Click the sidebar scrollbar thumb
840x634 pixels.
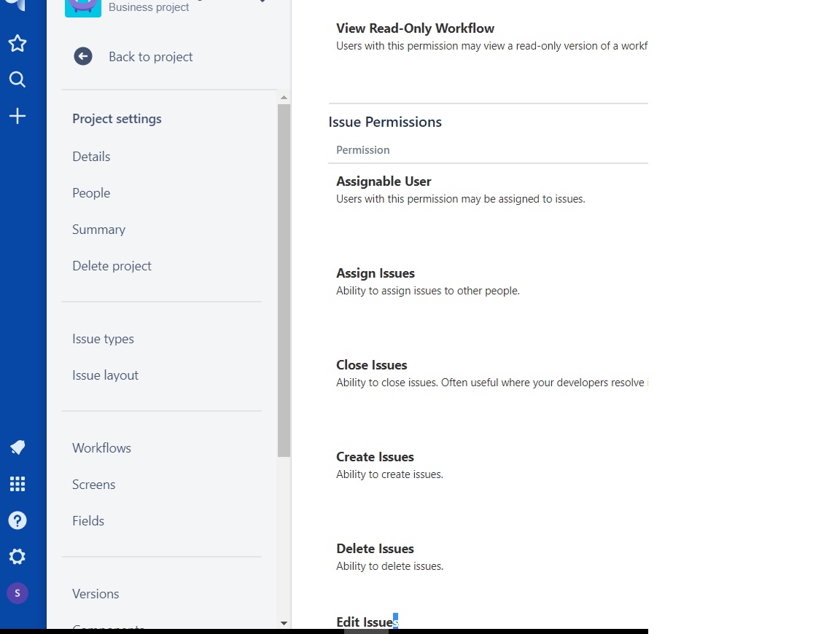coord(284,280)
